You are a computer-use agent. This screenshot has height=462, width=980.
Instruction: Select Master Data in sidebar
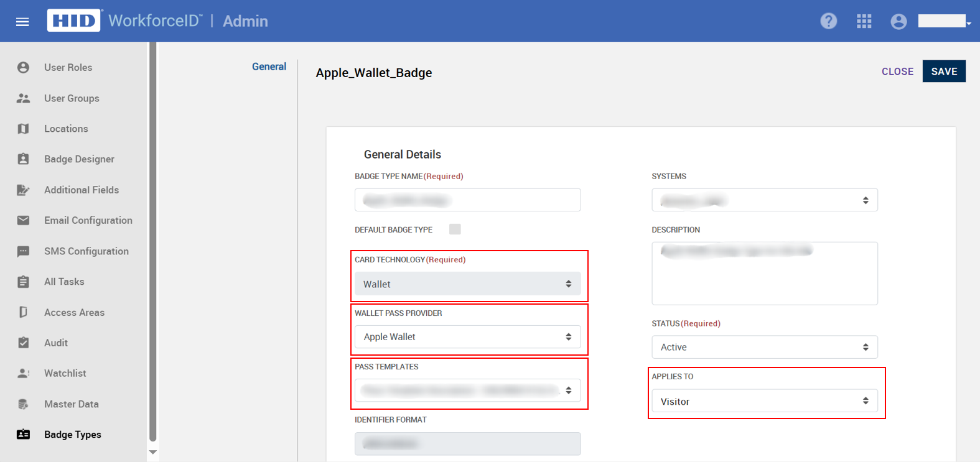71,404
